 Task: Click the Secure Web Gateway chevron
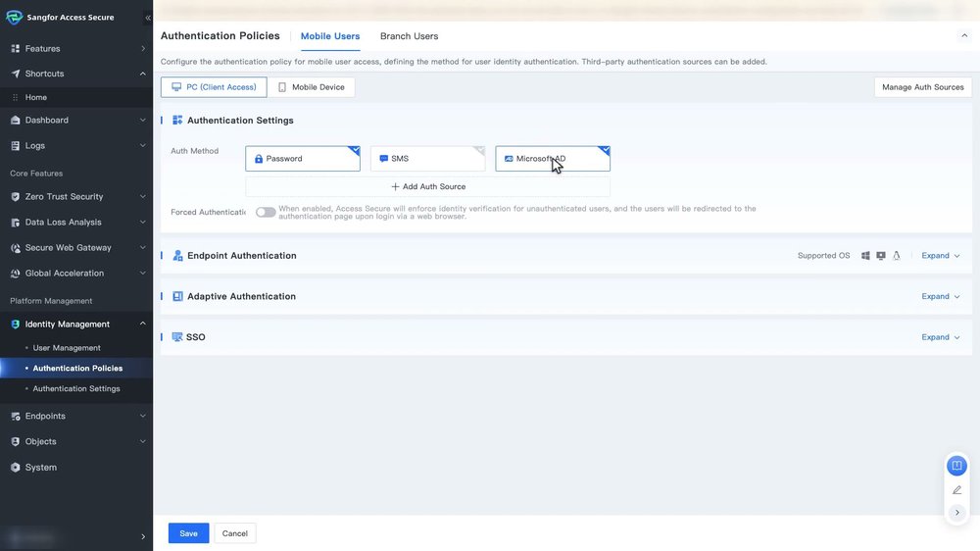click(x=142, y=248)
